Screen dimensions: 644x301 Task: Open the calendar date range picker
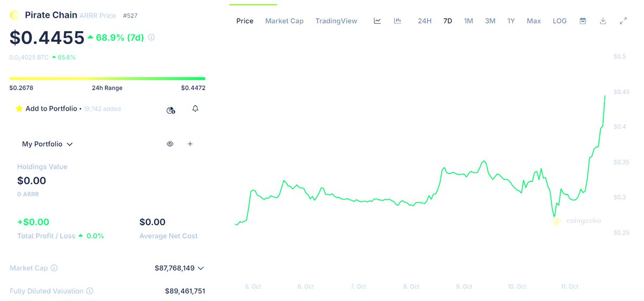tap(583, 21)
